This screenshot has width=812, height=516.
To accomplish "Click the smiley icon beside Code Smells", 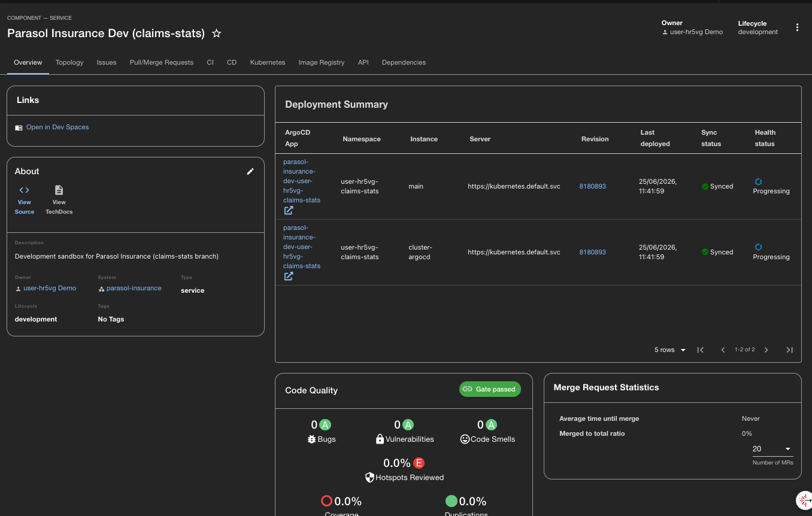I will click(465, 439).
